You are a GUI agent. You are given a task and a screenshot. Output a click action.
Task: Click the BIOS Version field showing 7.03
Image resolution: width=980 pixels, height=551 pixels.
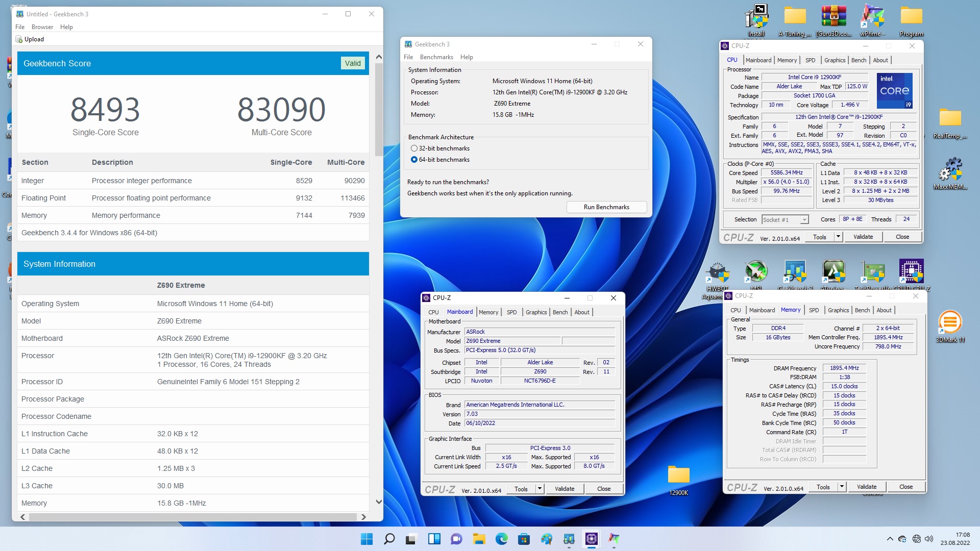click(540, 414)
